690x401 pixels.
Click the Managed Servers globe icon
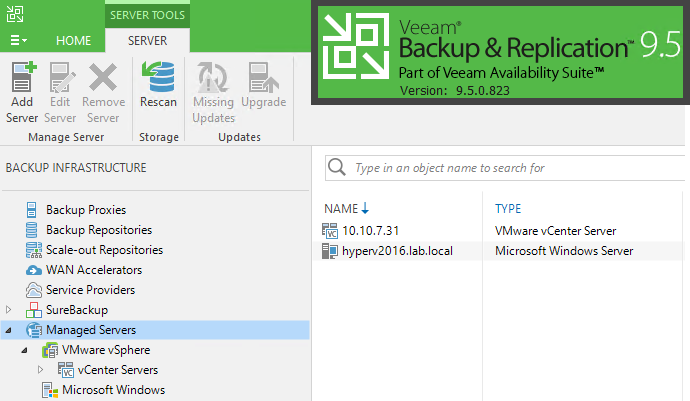pos(34,330)
